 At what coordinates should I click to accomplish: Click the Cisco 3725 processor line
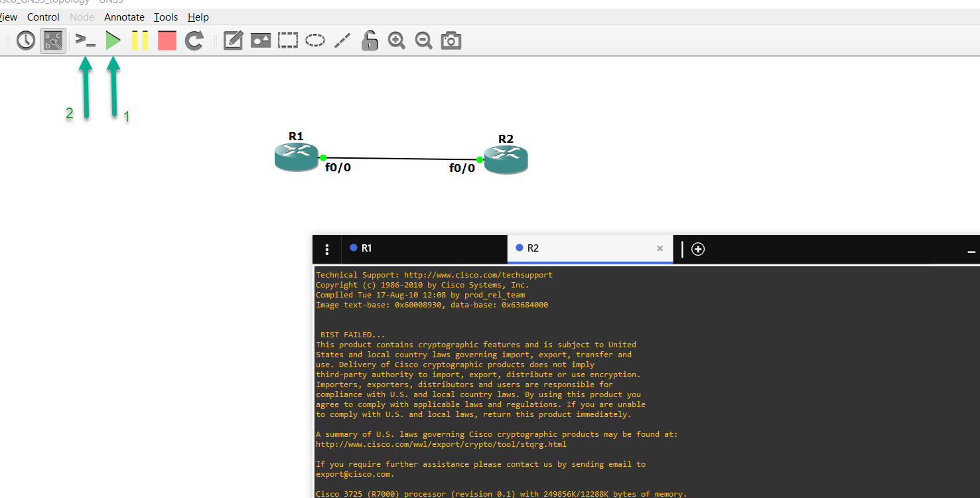tap(501, 493)
